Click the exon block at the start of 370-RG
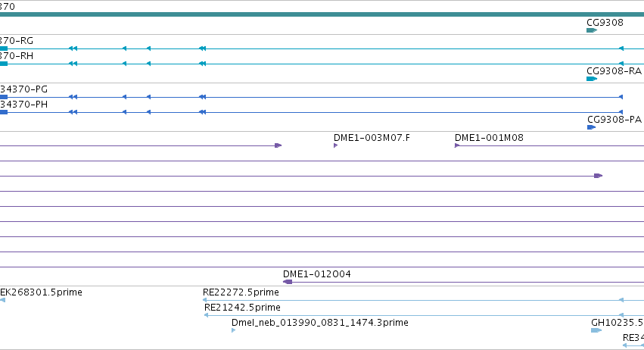This screenshot has width=644, height=350. [4, 49]
